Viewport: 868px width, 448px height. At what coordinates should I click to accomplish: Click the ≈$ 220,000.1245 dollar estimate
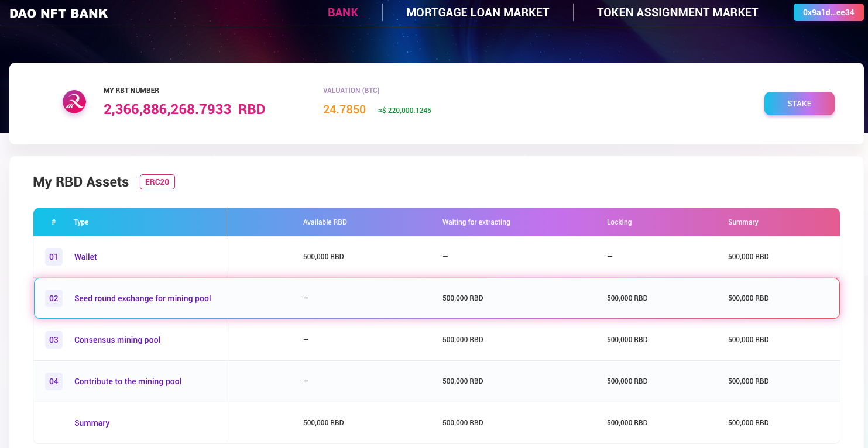tap(404, 111)
